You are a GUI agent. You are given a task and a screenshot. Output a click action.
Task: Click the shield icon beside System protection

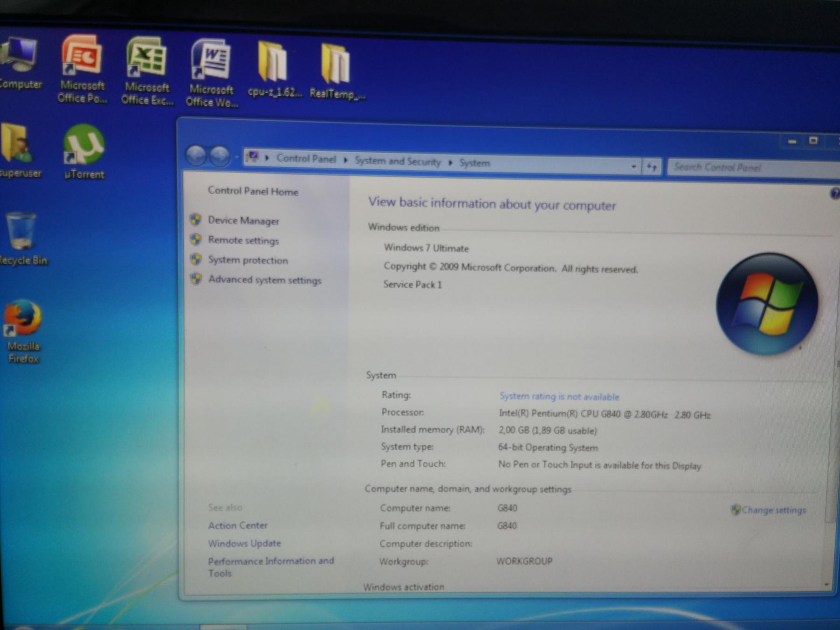click(x=196, y=259)
